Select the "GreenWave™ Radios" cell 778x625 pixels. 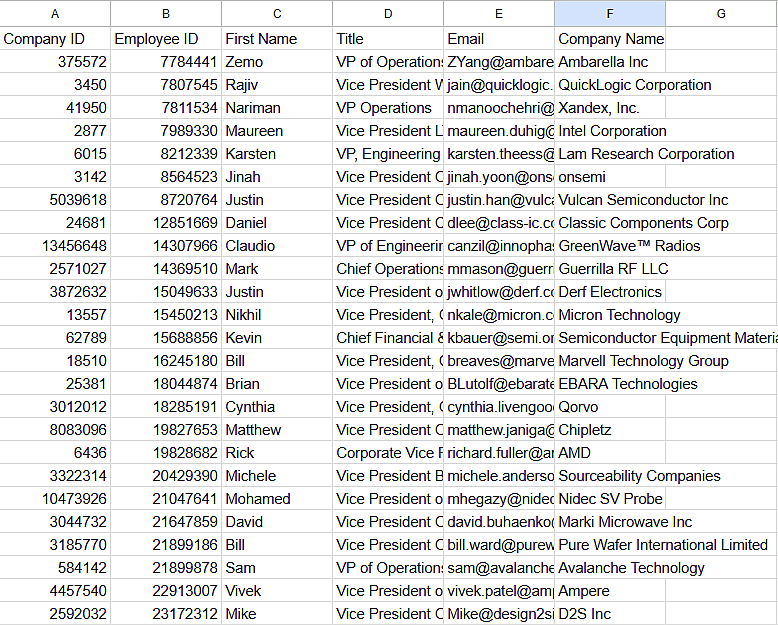pos(610,246)
